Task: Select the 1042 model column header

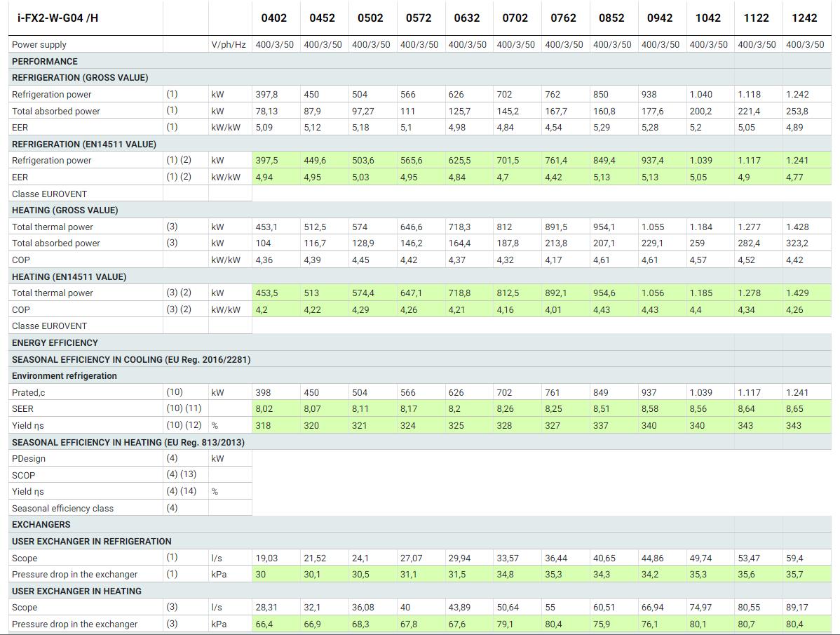Action: point(707,18)
